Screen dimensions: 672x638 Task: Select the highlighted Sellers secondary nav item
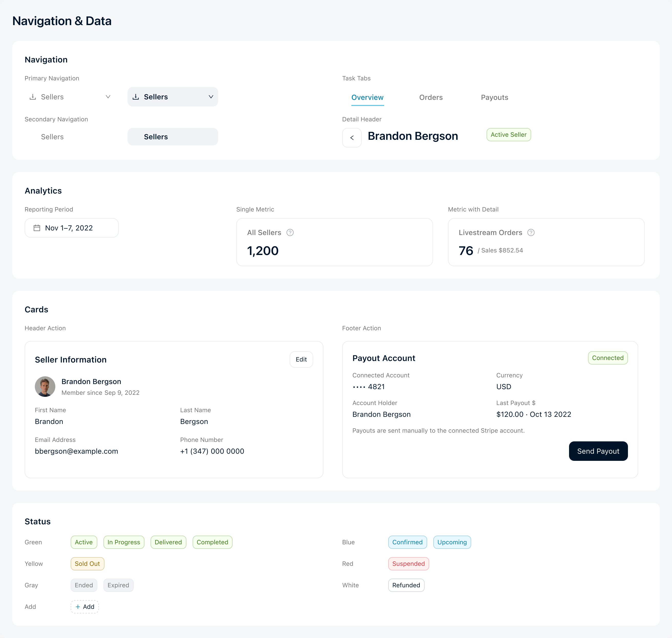[x=173, y=137]
